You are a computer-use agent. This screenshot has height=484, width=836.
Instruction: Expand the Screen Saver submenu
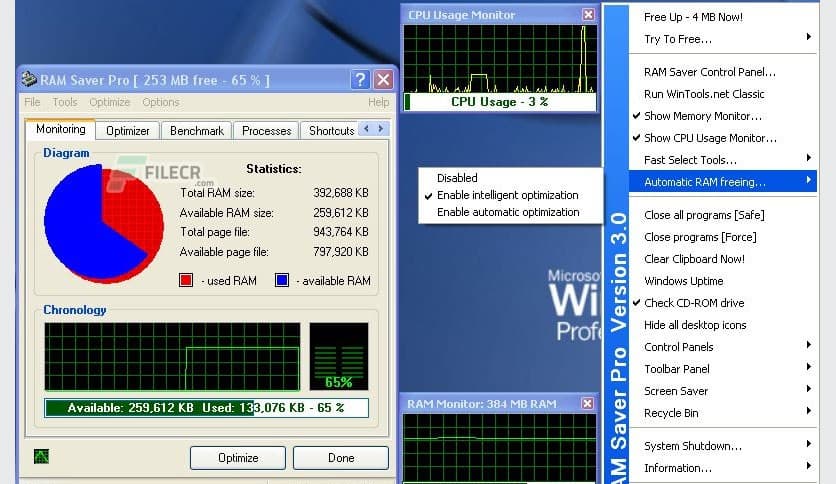722,391
